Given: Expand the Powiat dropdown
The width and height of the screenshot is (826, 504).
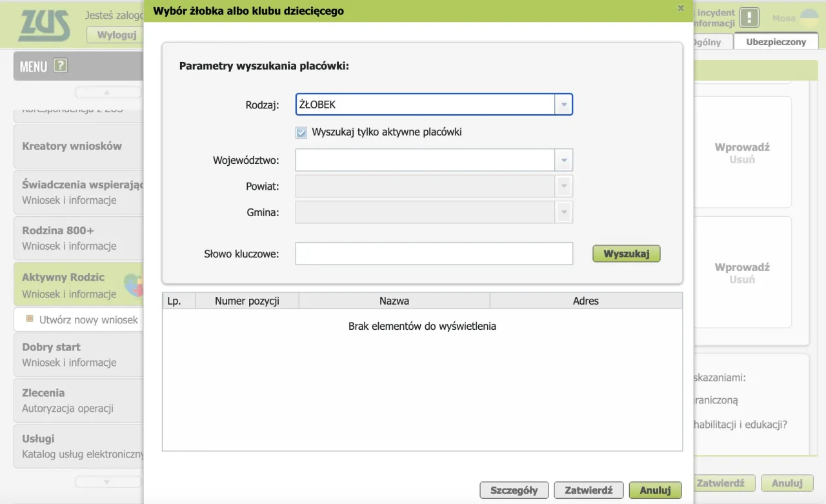Looking at the screenshot, I should coord(563,186).
